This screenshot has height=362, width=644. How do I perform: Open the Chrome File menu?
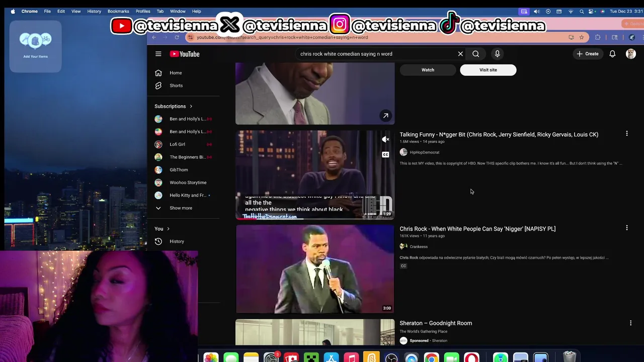click(x=47, y=11)
